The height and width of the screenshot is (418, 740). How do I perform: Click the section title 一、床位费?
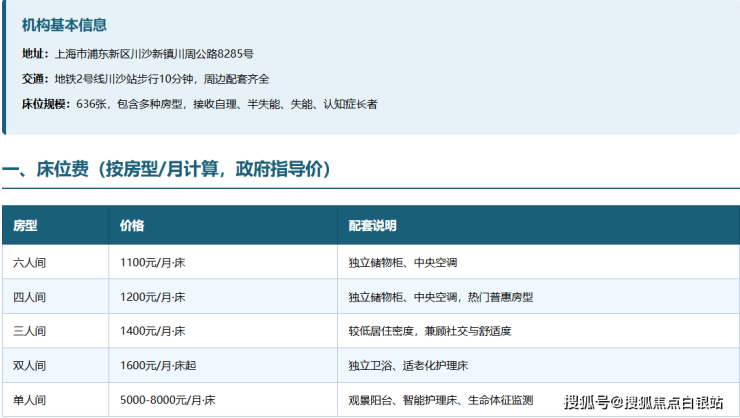click(166, 169)
